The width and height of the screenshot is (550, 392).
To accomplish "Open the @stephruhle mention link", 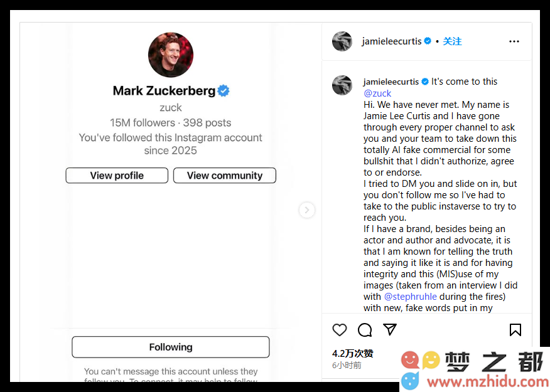I will [x=411, y=297].
